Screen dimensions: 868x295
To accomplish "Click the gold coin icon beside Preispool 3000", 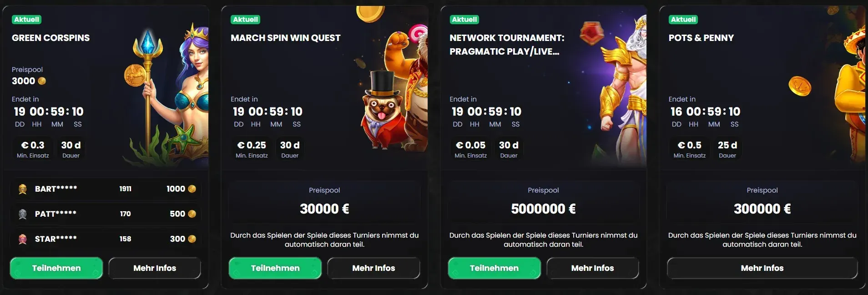I will 42,81.
